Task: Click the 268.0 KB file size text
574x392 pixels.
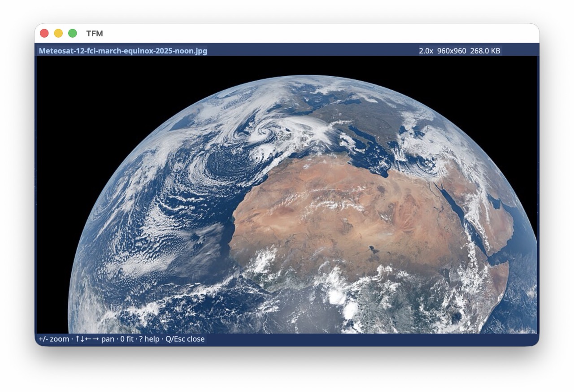Action: pyautogui.click(x=485, y=51)
